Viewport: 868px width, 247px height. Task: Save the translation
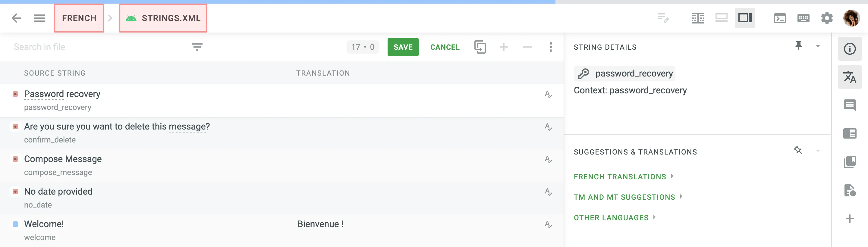pos(403,47)
